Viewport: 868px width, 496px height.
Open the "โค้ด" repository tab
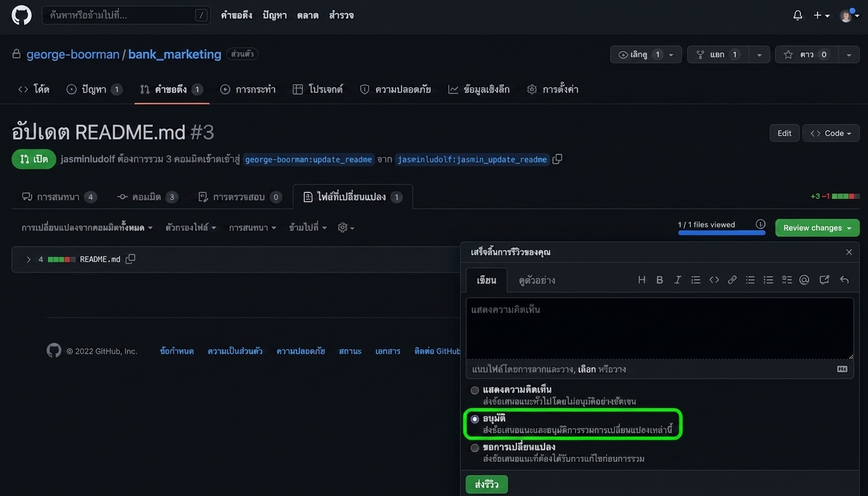34,89
